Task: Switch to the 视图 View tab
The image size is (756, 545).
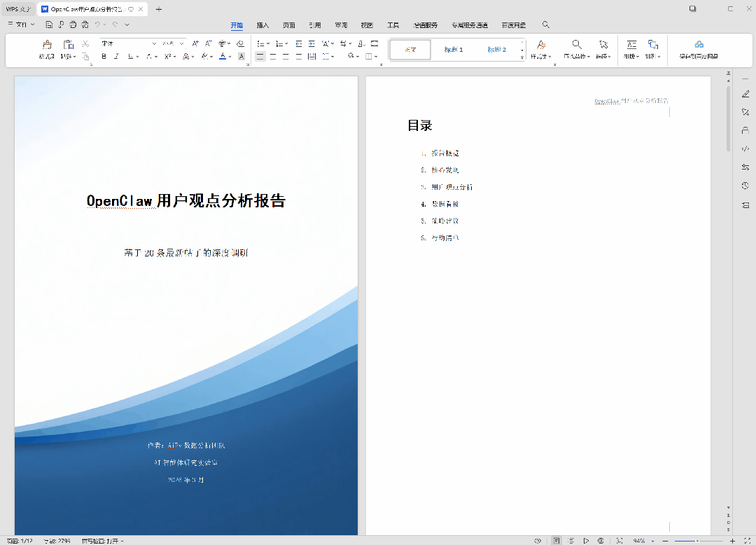Action: [x=367, y=25]
